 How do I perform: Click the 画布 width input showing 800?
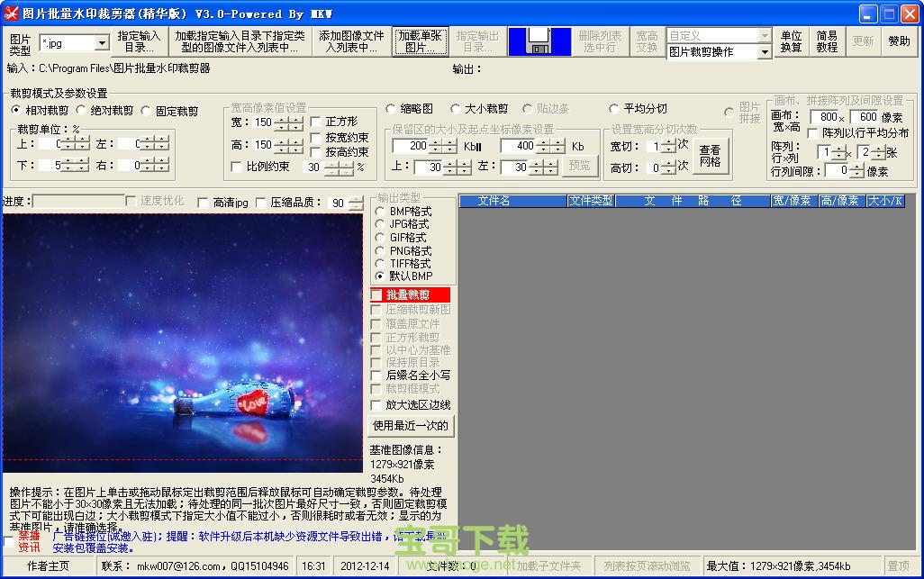click(x=826, y=117)
